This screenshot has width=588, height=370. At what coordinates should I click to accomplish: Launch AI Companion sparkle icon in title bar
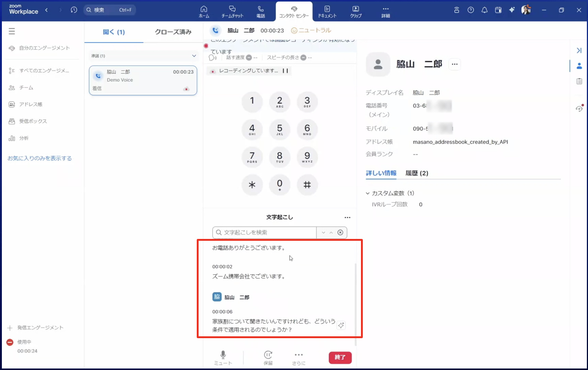(x=512, y=10)
